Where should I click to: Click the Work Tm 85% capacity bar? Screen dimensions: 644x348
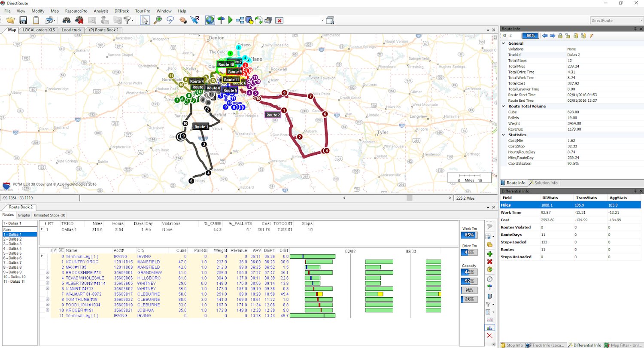(469, 235)
